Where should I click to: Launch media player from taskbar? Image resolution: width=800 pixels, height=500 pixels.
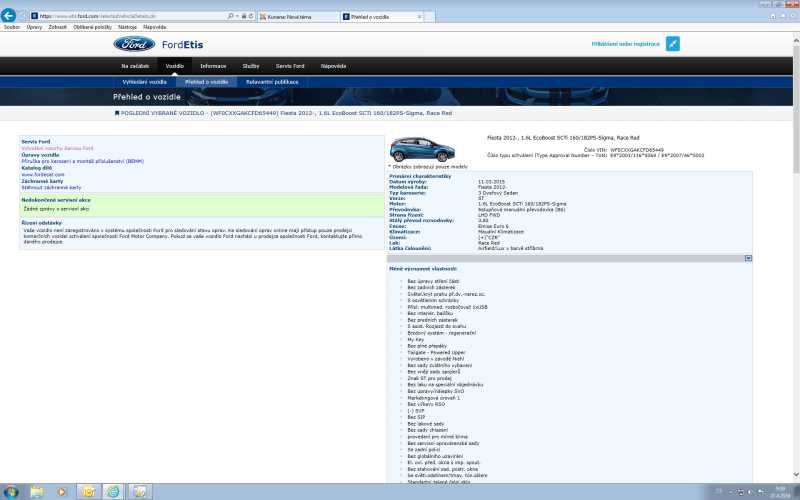point(62,492)
